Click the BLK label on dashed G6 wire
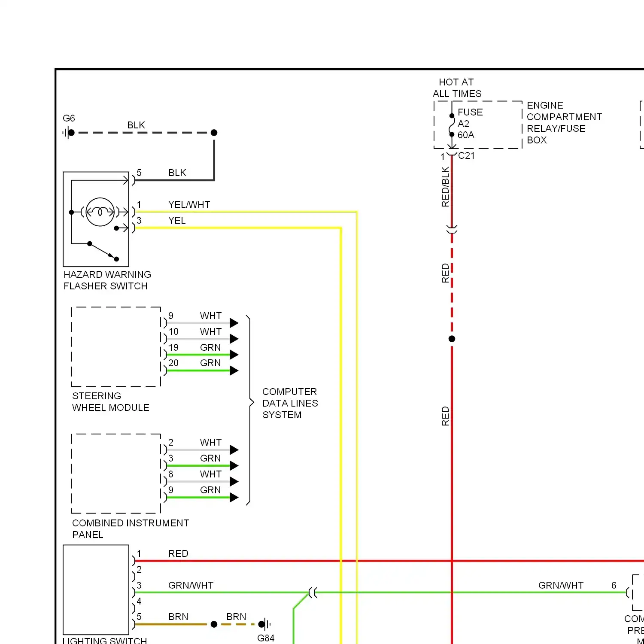This screenshot has height=644, width=644. tap(136, 125)
